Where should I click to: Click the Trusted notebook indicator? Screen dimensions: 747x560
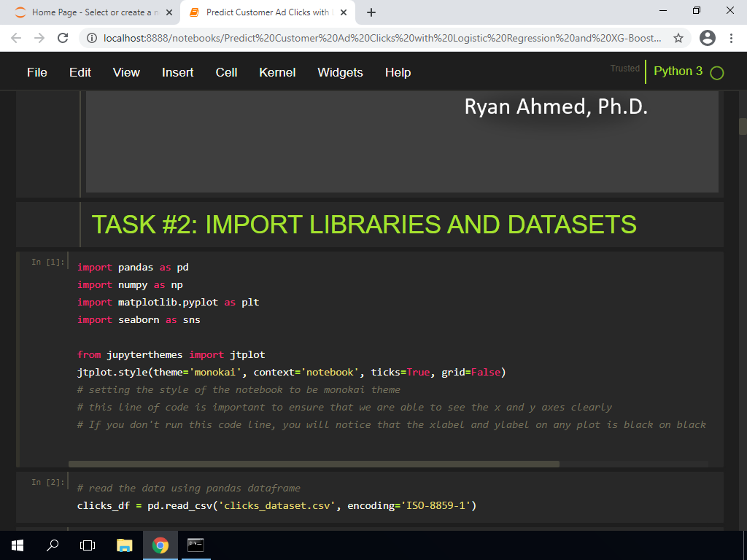tap(624, 69)
